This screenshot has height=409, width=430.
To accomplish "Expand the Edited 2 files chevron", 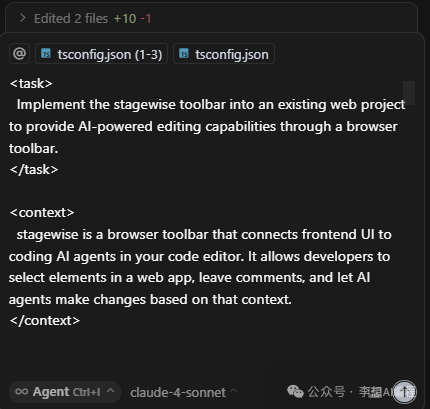I will point(22,18).
